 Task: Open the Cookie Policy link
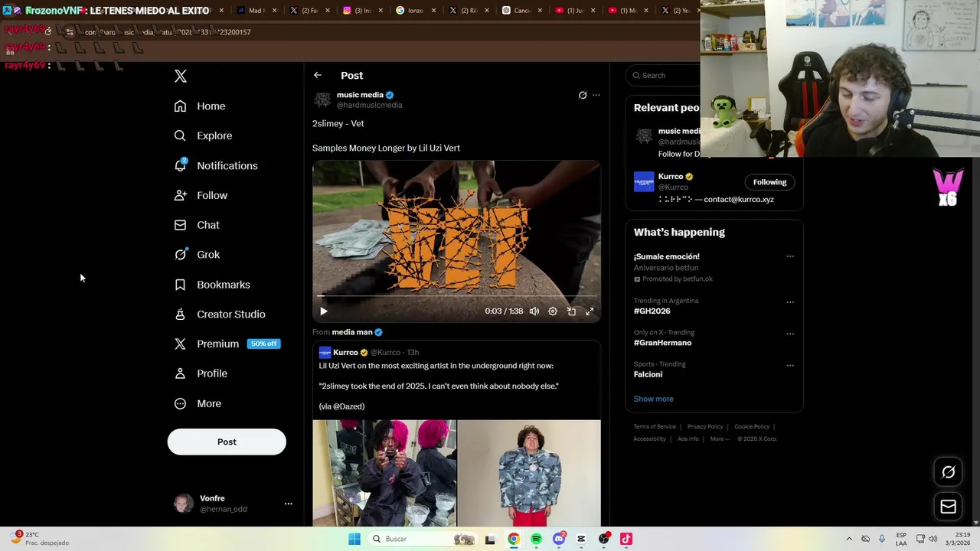pyautogui.click(x=752, y=427)
